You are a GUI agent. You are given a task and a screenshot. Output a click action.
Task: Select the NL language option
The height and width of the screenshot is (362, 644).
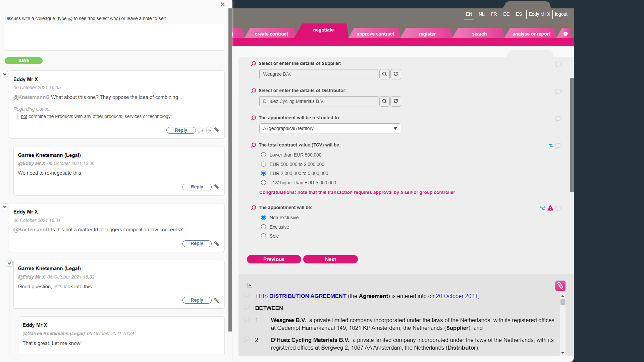tap(481, 14)
